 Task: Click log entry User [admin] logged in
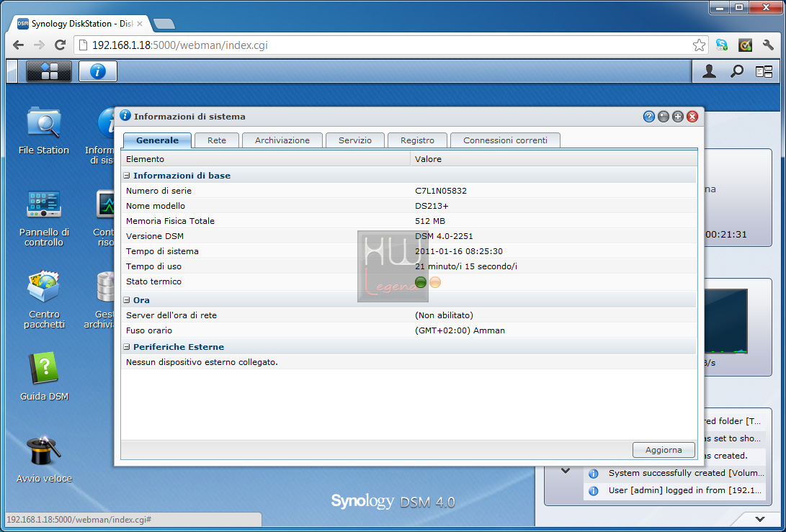675,490
